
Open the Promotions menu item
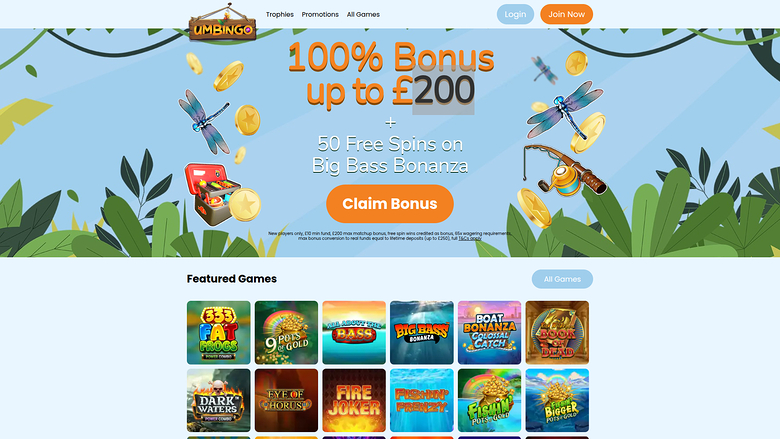pos(320,14)
